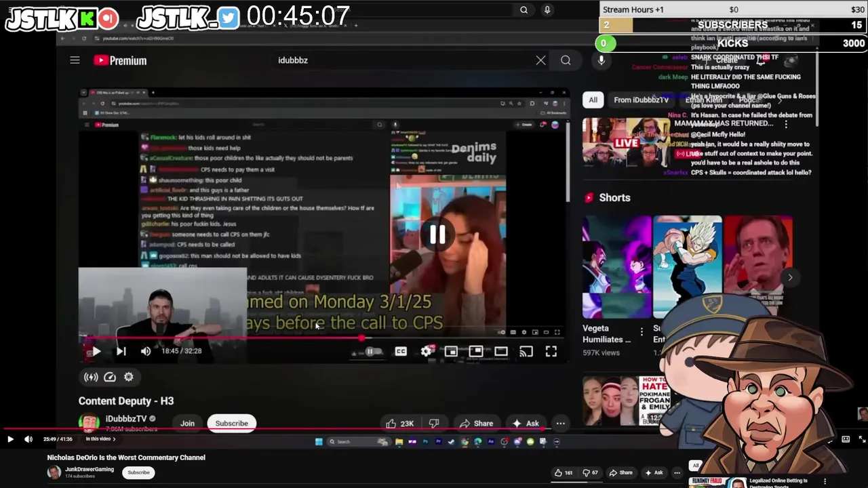Image resolution: width=868 pixels, height=488 pixels.
Task: Like the Content Deputy video with 23K
Action: 400,424
